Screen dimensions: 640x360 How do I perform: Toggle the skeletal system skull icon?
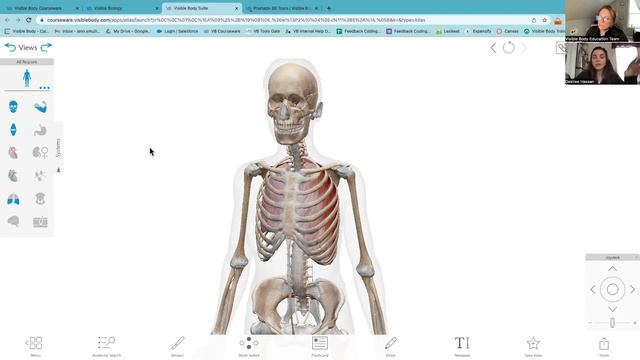pos(13,107)
